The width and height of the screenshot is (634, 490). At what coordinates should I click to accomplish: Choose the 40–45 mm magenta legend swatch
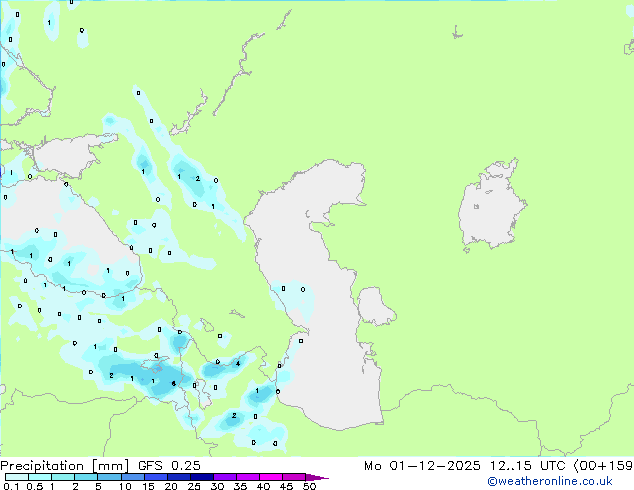tap(275, 477)
